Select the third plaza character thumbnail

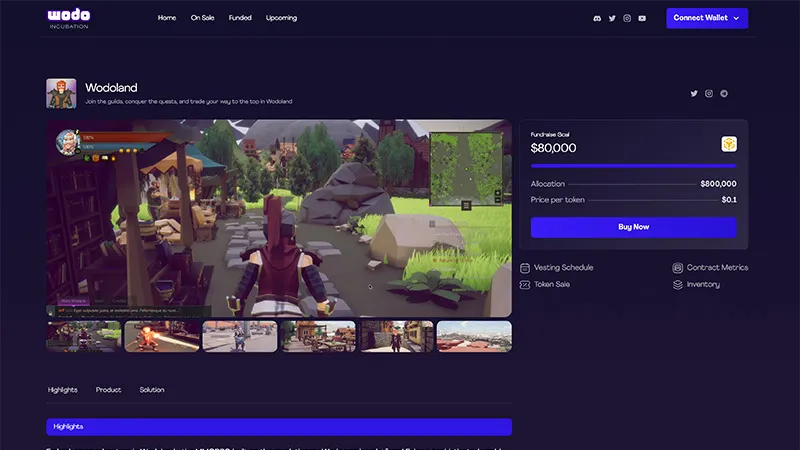tap(240, 337)
